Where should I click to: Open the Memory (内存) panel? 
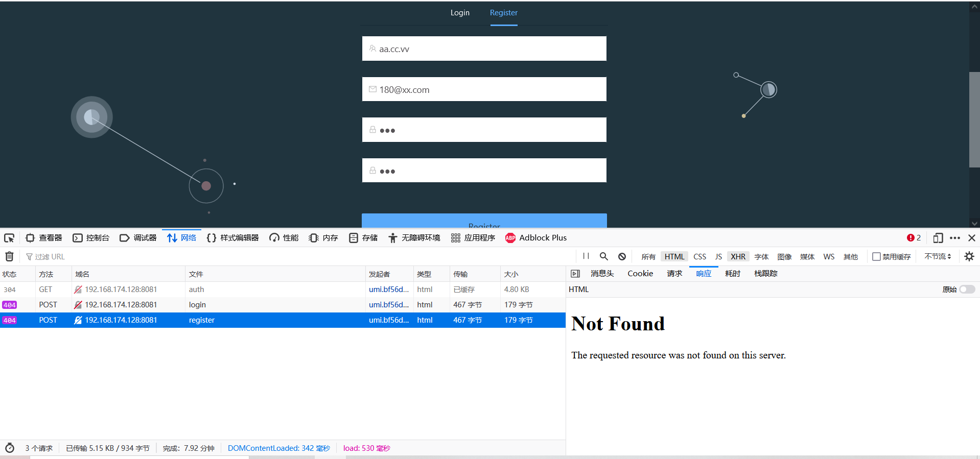(x=324, y=238)
